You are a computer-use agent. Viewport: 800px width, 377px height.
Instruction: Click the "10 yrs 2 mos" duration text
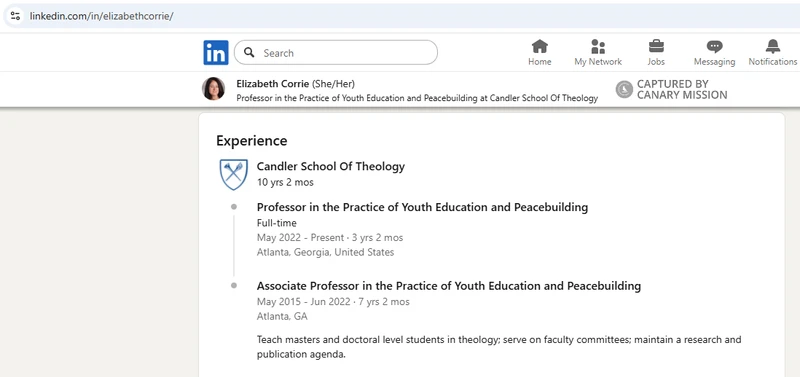point(285,182)
